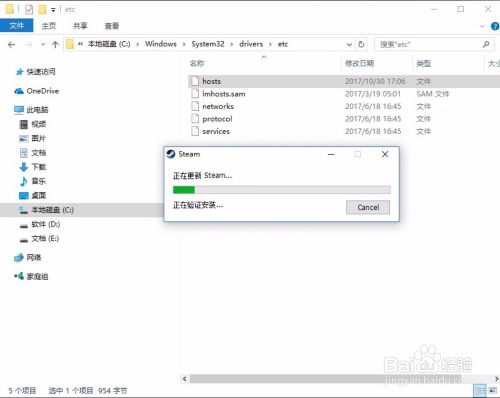Expand the address bar history dropdown

pyautogui.click(x=349, y=44)
